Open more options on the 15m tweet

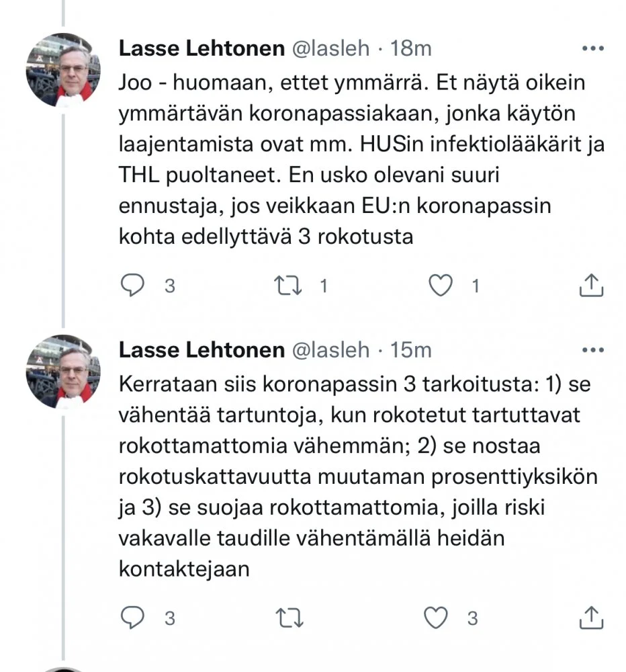coord(592,350)
